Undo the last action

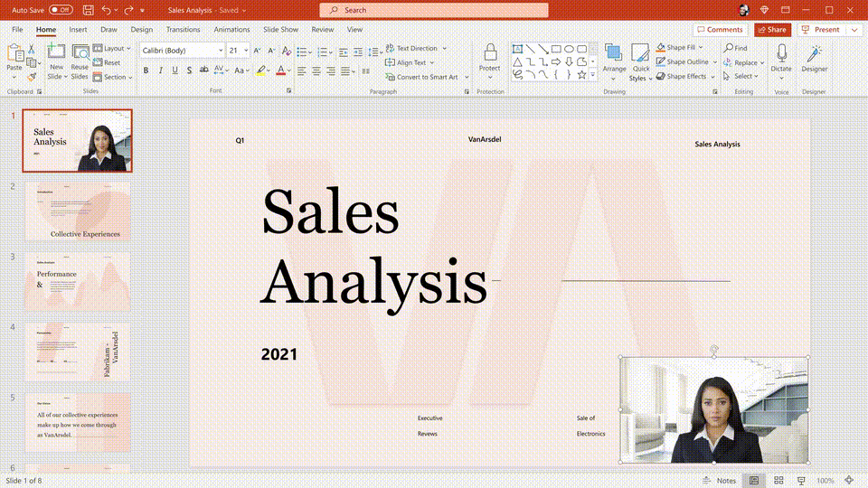[106, 10]
